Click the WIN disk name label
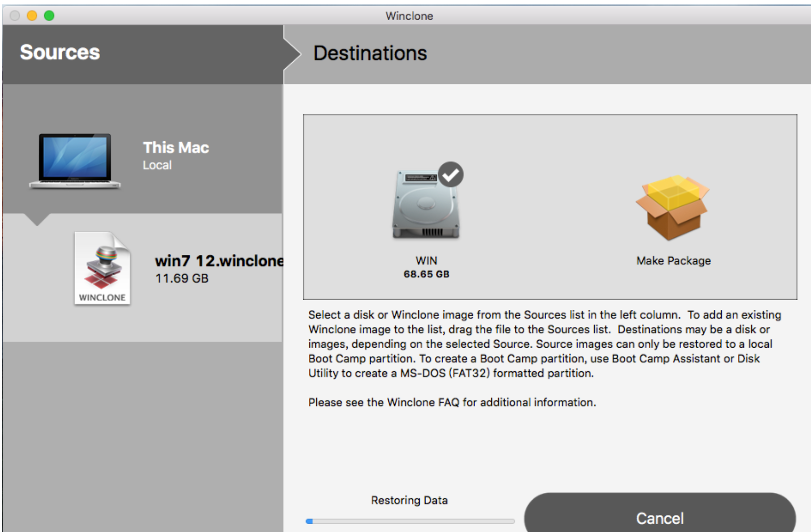811x532 pixels. click(x=427, y=260)
